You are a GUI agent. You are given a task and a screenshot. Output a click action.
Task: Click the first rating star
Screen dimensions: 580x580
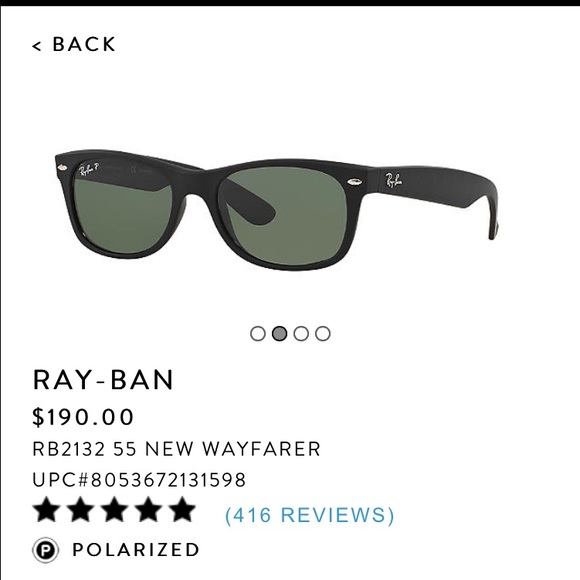(x=46, y=509)
